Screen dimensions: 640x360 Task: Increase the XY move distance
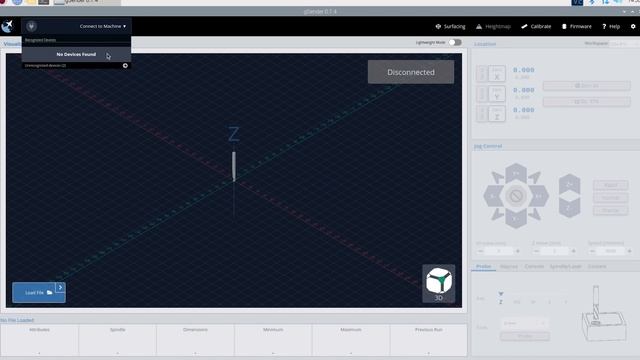point(518,251)
